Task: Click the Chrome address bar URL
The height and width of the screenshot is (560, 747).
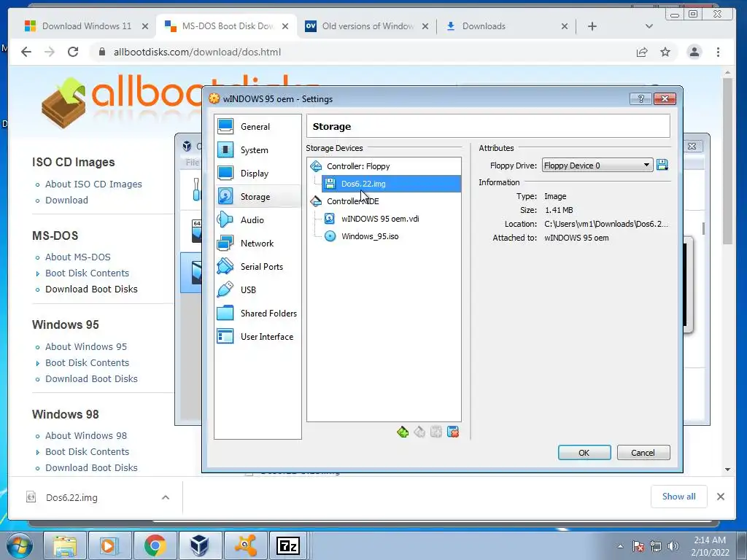Action: pyautogui.click(x=197, y=52)
